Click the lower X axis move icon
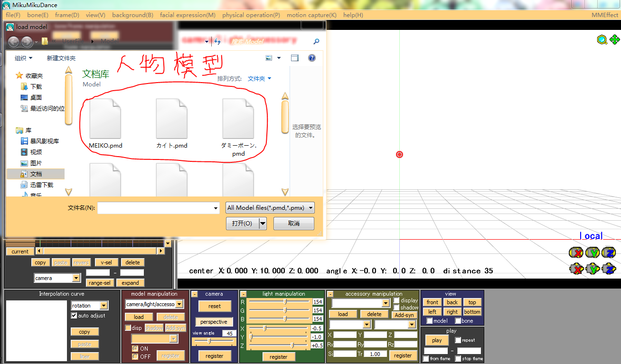621x364 pixels. coord(576,269)
